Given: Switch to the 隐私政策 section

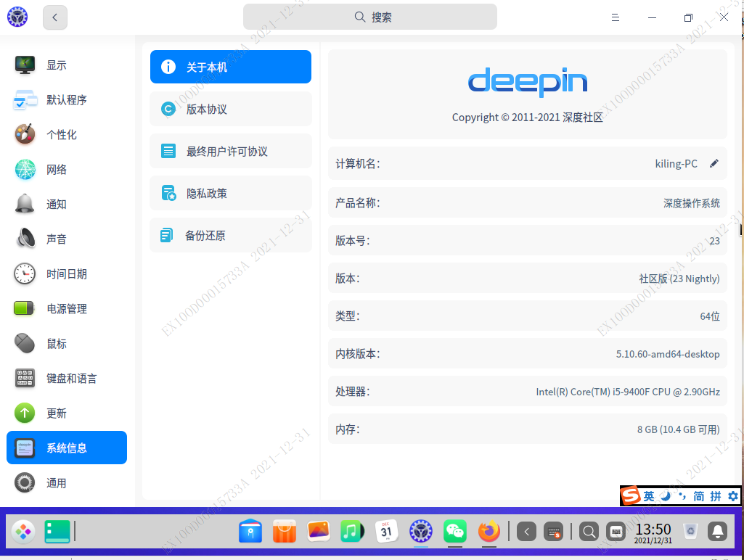Looking at the screenshot, I should pyautogui.click(x=230, y=193).
